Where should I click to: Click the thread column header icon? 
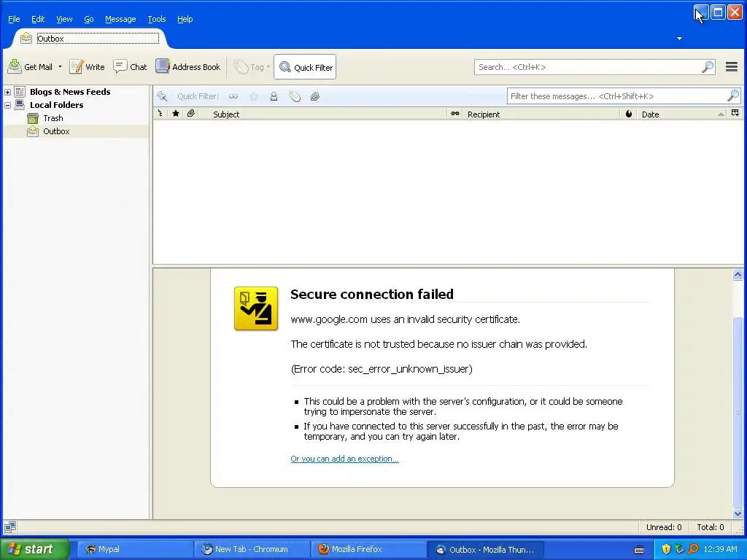click(x=160, y=114)
